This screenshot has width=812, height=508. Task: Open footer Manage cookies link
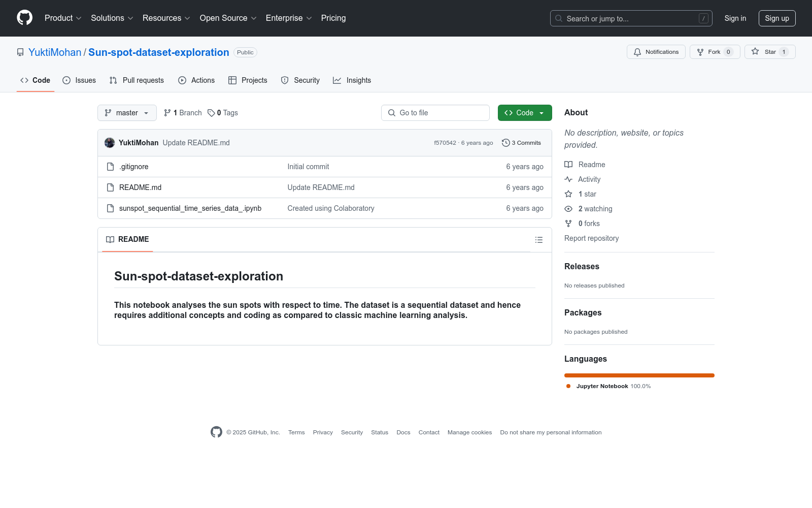pos(469,432)
